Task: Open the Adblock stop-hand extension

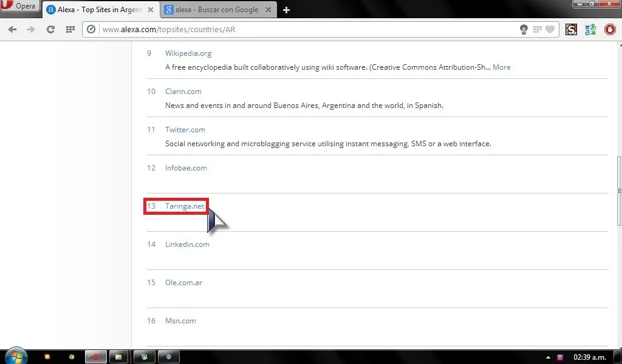Action: [610, 29]
